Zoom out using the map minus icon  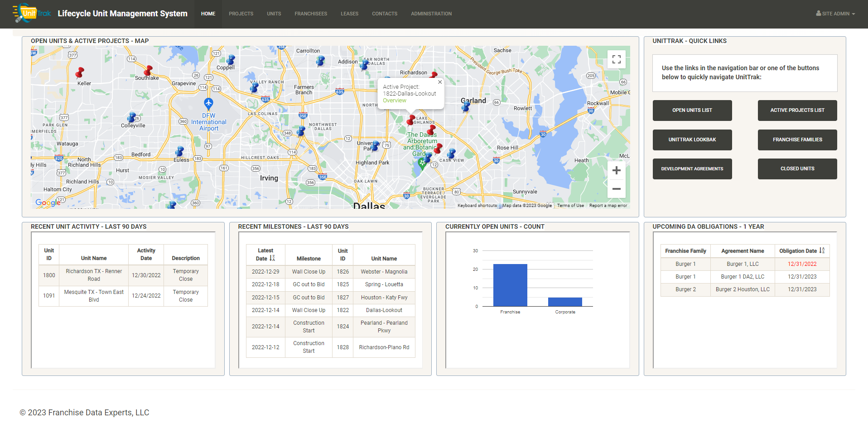(x=616, y=189)
